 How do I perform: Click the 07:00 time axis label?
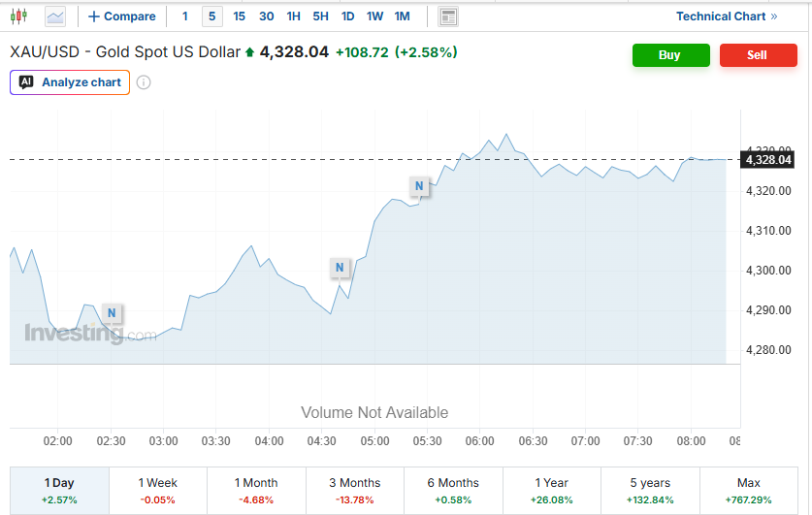coord(586,441)
